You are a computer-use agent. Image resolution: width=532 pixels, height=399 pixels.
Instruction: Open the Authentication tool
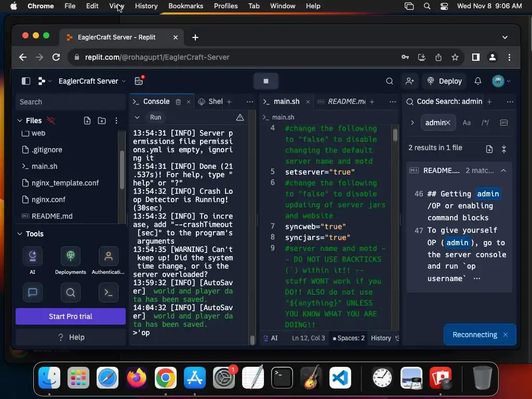(108, 261)
